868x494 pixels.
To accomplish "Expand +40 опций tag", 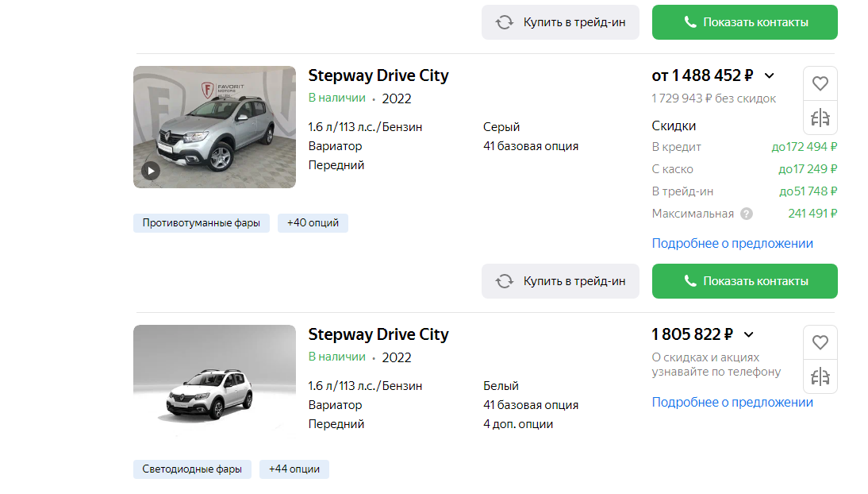I will tap(313, 223).
